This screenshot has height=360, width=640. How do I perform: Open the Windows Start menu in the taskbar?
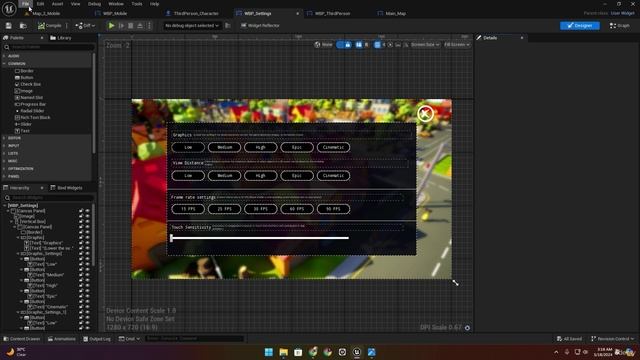pyautogui.click(x=269, y=352)
